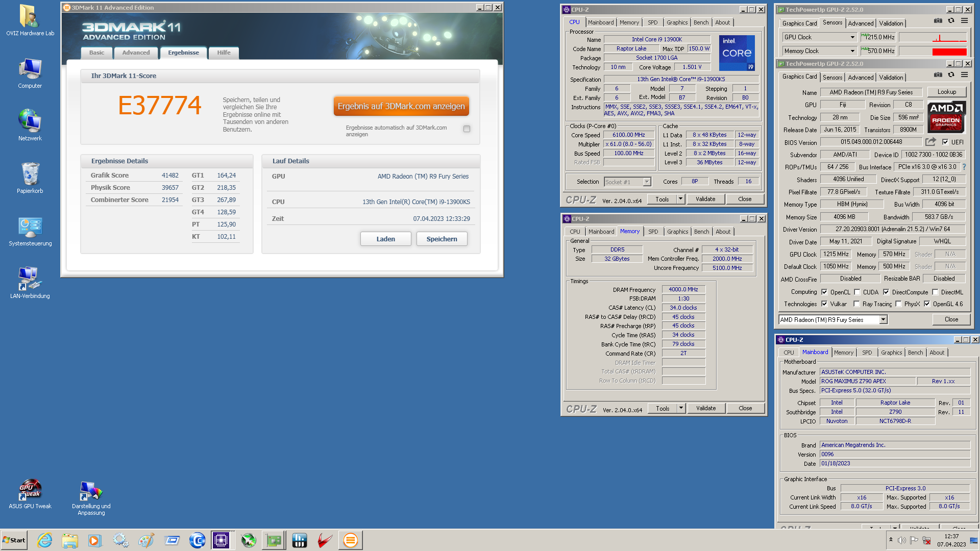Click Close button in GPU-Z Graphics Card window
980x551 pixels.
(951, 319)
